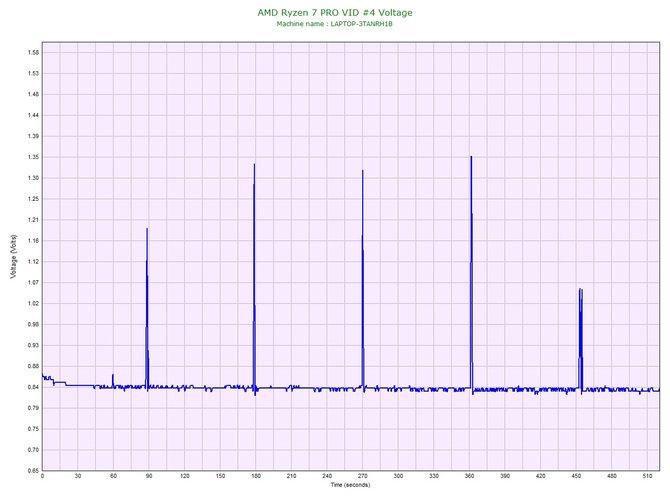The height and width of the screenshot is (502, 670).
Task: Select the 0.75 voltage axis value
Action: pyautogui.click(x=33, y=429)
